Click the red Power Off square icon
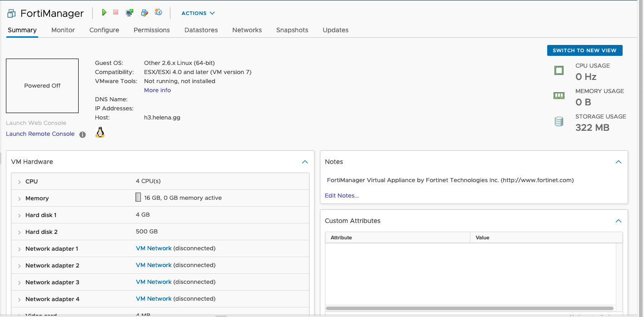This screenshot has height=317, width=644. point(116,13)
